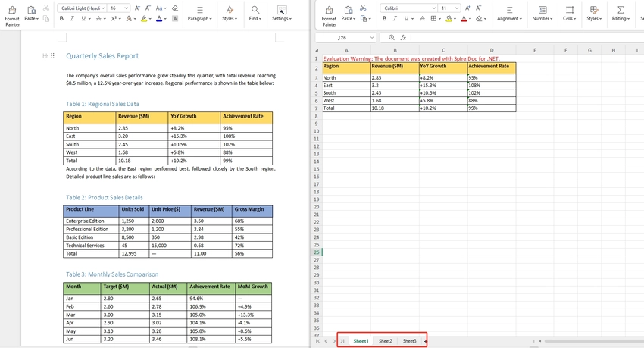Screen dimensions: 644x348
Task: Click the Paragraph alignment lines icon
Action: (x=199, y=10)
